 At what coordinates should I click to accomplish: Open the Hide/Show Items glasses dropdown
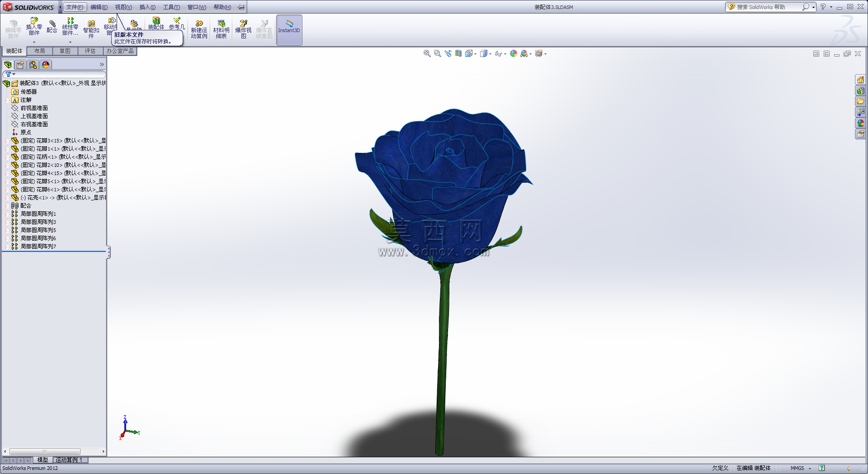click(505, 54)
